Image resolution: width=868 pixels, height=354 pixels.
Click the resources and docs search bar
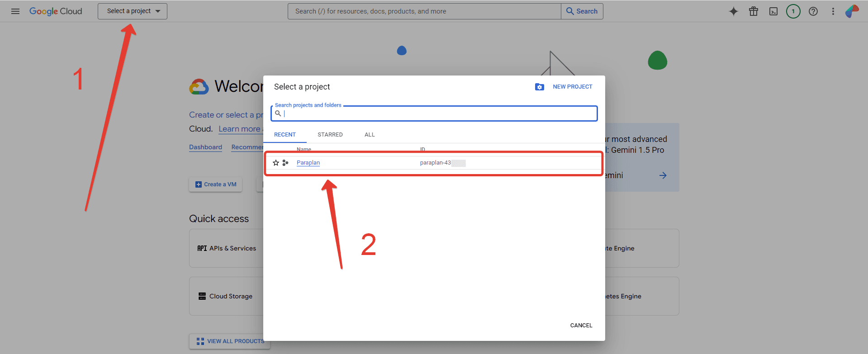[x=424, y=11]
